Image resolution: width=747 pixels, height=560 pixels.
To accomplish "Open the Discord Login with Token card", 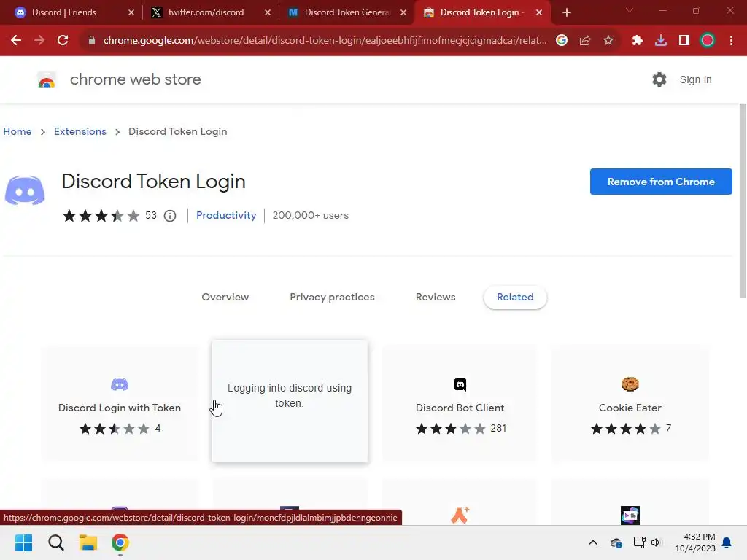I will 120,402.
